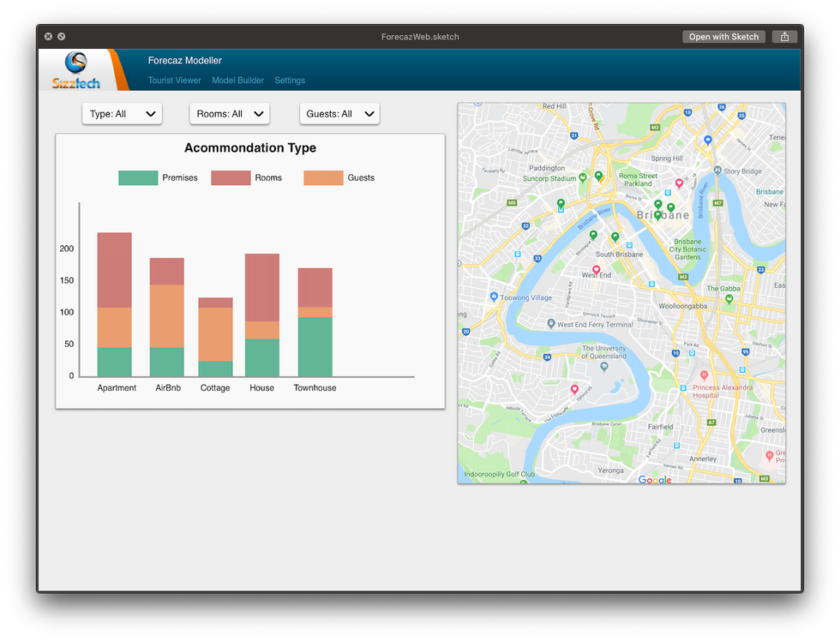
Task: Click the Fairfield map label
Action: [x=661, y=427]
